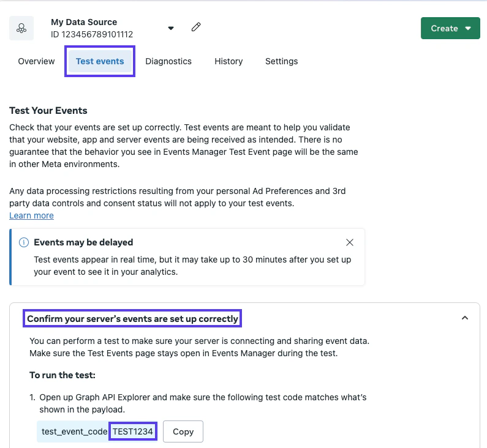
Task: Follow the Learn more link
Action: tap(31, 215)
